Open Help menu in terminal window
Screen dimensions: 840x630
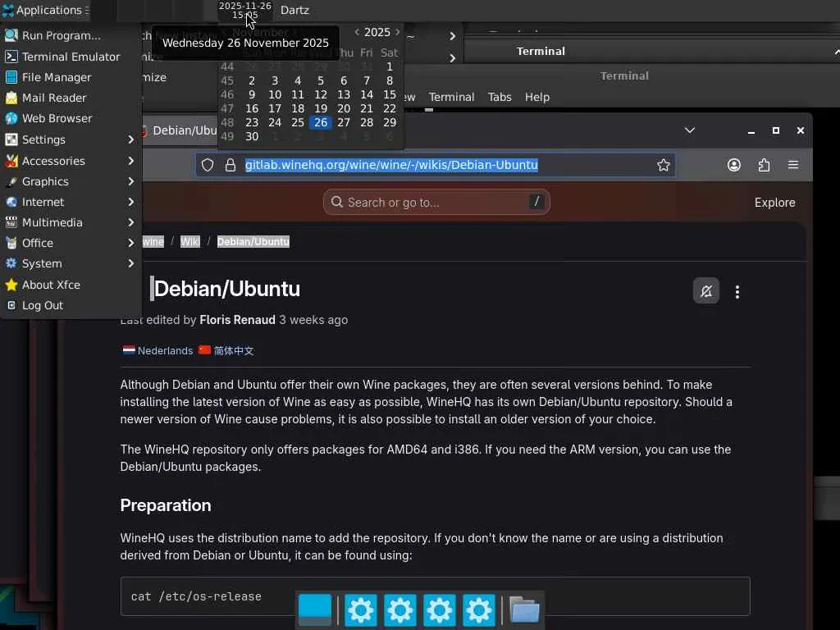point(536,97)
